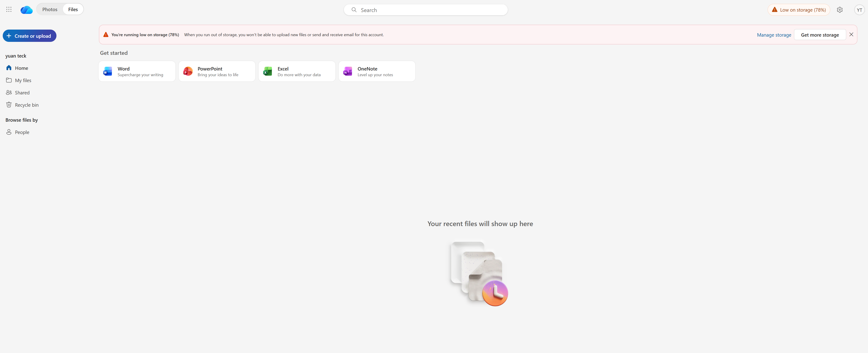This screenshot has width=868, height=353.
Task: Click 'Do more with your data' subtitle
Action: pos(299,75)
